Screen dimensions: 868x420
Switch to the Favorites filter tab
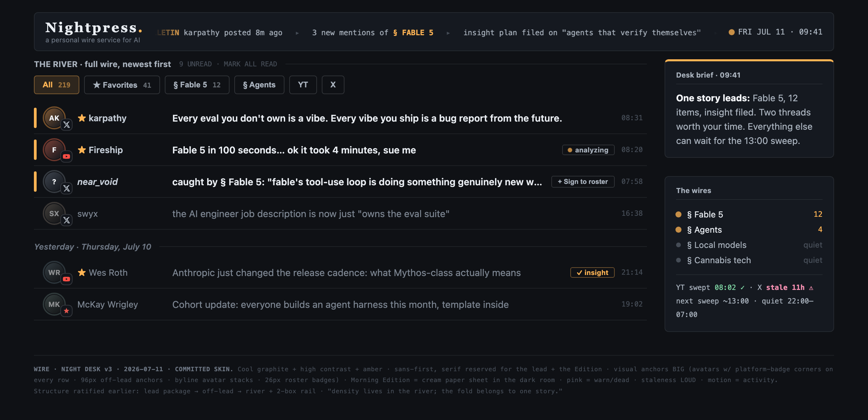tap(122, 85)
